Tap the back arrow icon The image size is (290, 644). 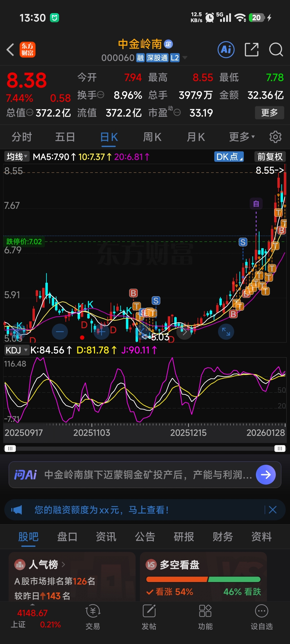10,50
